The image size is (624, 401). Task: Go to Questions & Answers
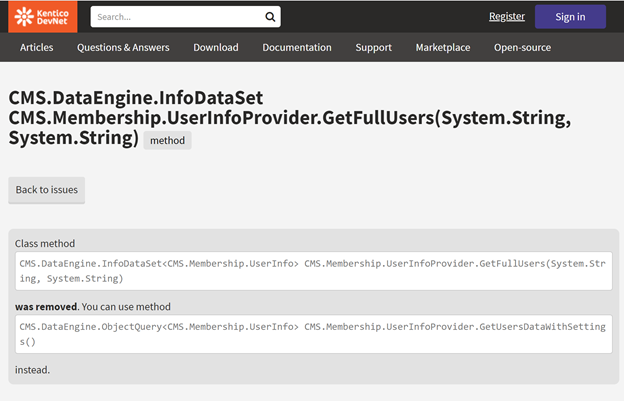[x=123, y=47]
